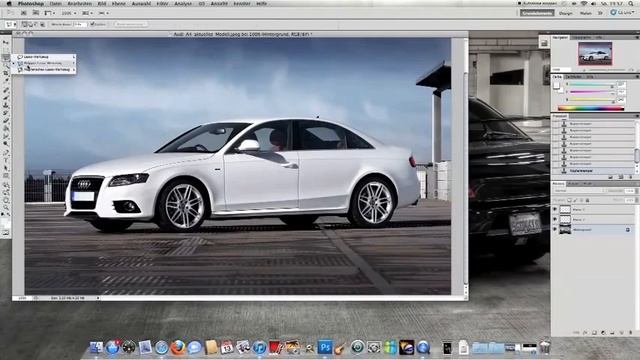Open the View Extras dropdown
Image resolution: width=640 pixels, height=360 pixels.
(49, 13)
